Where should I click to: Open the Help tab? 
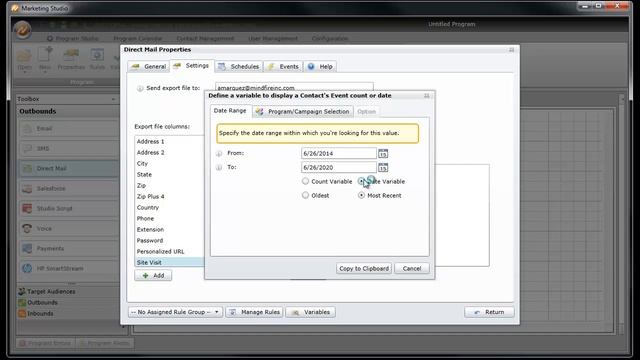[x=320, y=67]
